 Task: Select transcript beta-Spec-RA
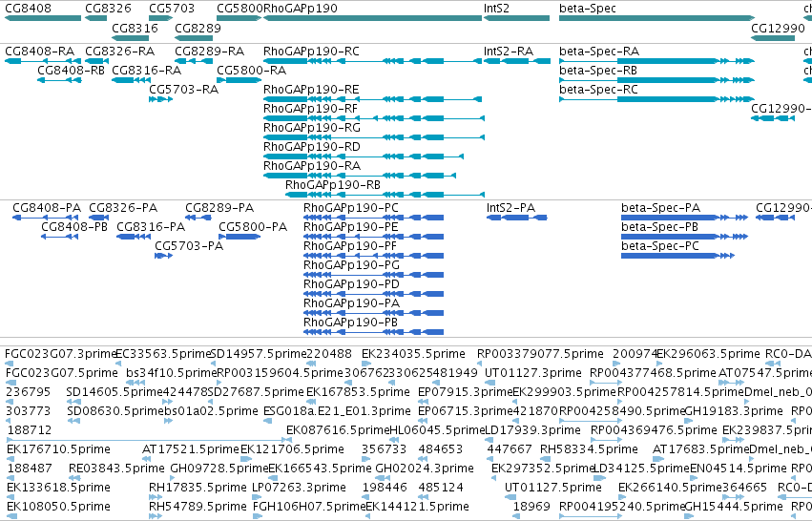656,61
